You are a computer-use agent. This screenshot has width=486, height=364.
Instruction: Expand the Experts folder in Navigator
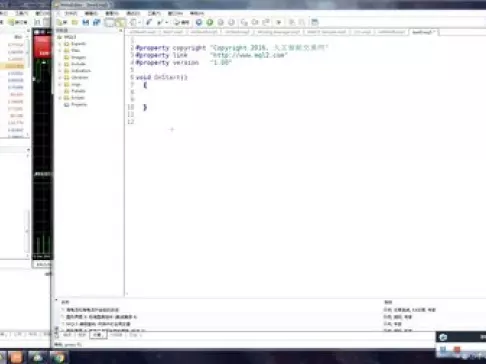pos(60,44)
